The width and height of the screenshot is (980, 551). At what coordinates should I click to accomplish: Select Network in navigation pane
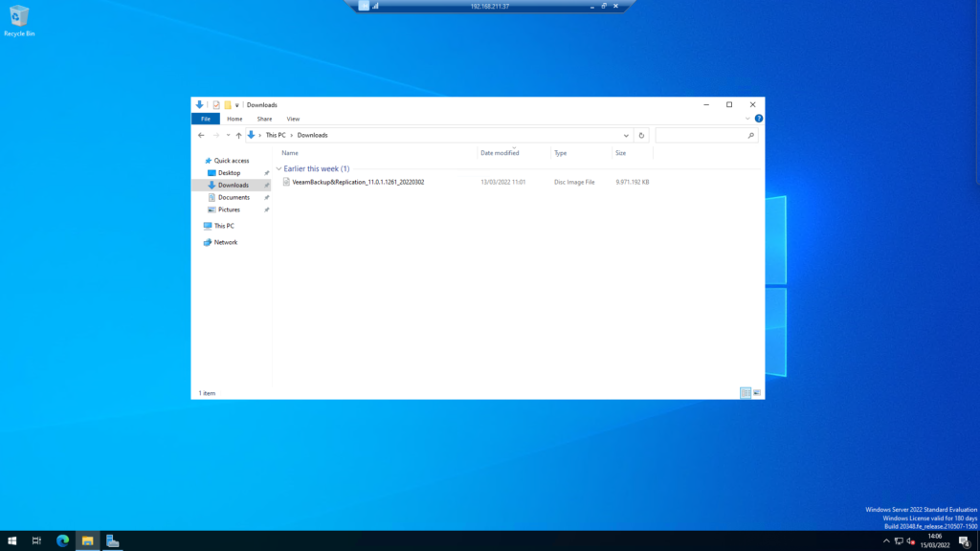225,242
